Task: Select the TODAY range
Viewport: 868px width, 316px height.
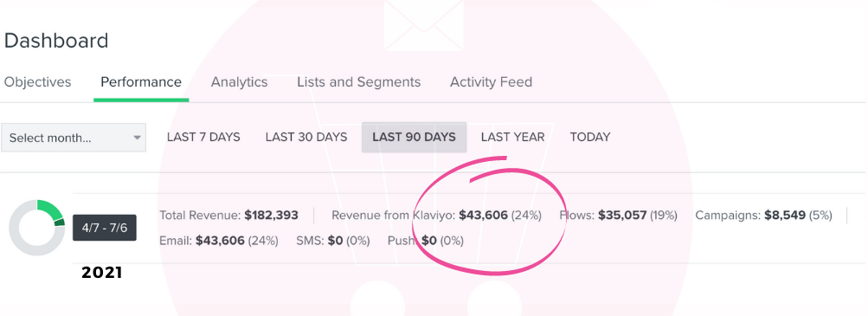Action: pos(590,138)
